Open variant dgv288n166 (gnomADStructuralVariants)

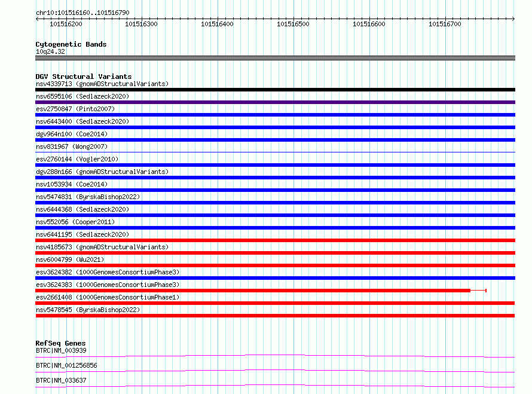coord(102,172)
